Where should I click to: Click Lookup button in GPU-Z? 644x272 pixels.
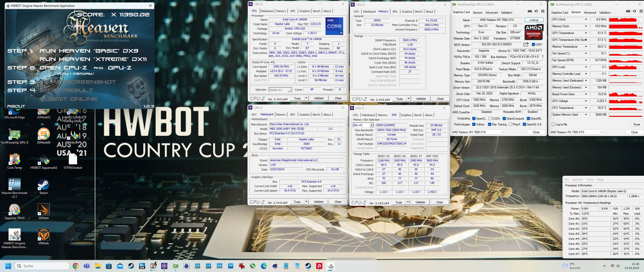coord(534,20)
